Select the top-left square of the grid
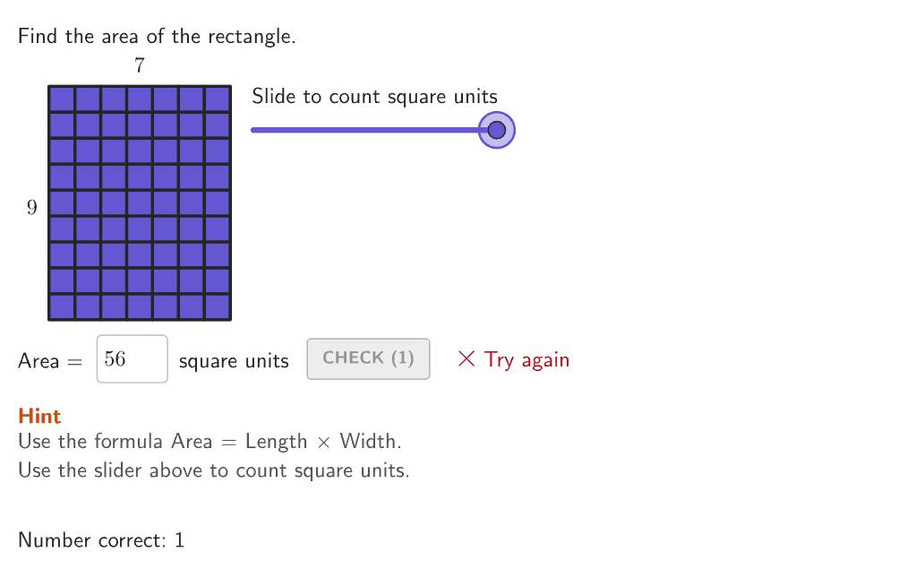The image size is (924, 578). [x=62, y=99]
